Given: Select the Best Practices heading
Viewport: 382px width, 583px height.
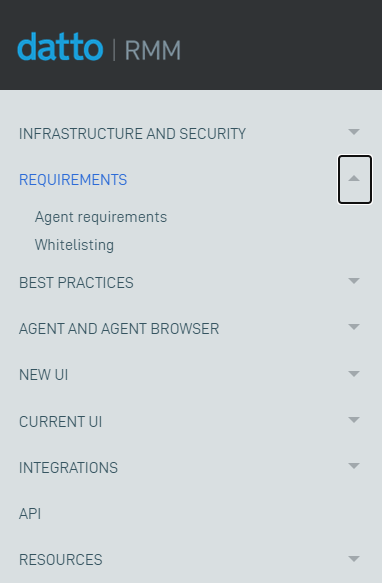Looking at the screenshot, I should [76, 283].
